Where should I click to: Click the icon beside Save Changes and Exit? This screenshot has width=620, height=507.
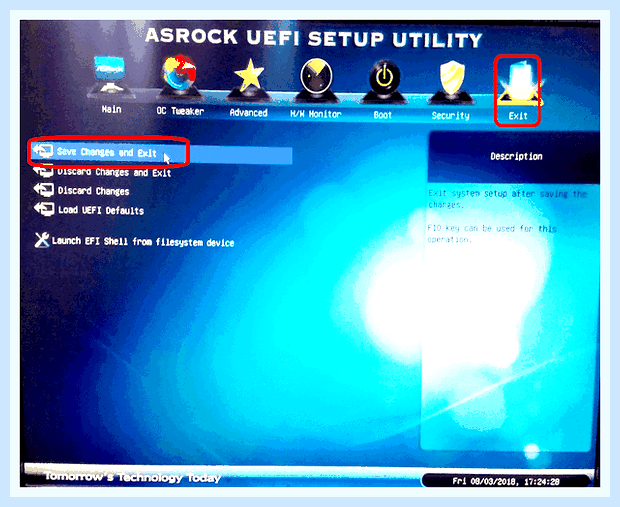click(43, 150)
